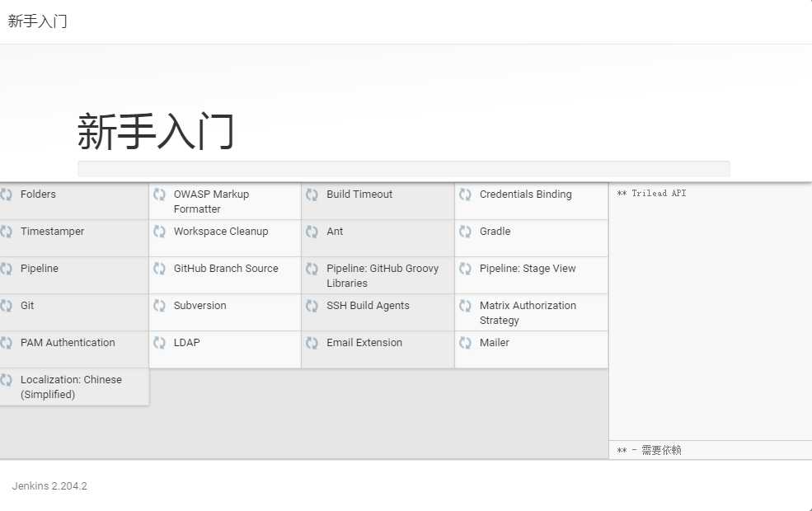The image size is (812, 511).
Task: Select the Subversion plugin name
Action: tap(199, 306)
